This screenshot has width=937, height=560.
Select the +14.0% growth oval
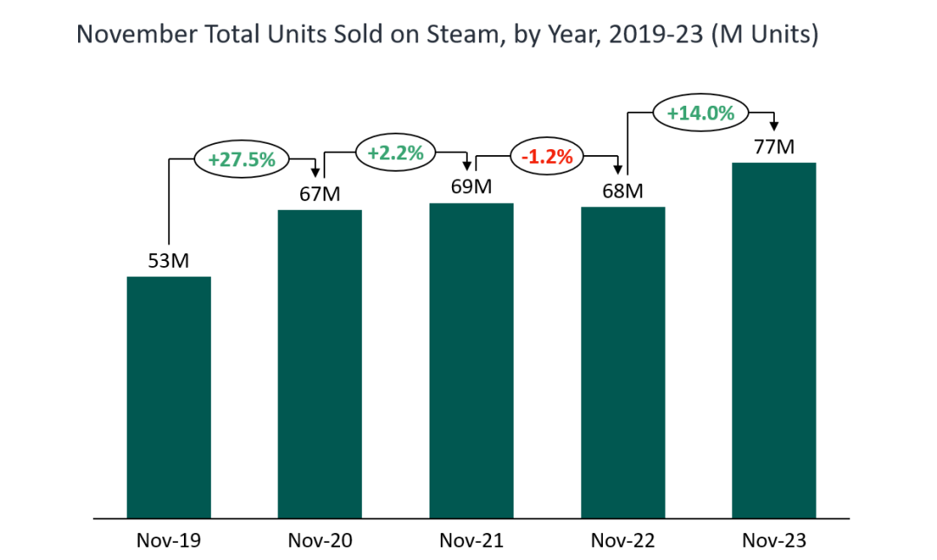pyautogui.click(x=700, y=112)
